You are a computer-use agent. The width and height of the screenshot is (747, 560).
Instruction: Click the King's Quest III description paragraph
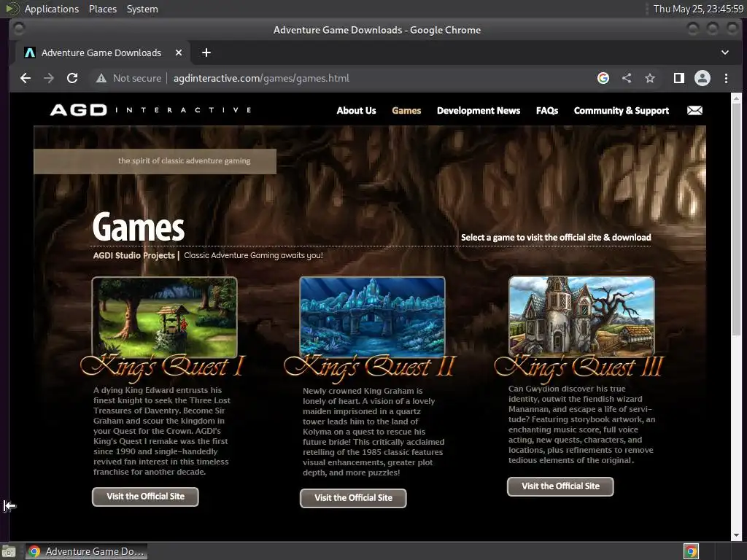pyautogui.click(x=581, y=424)
